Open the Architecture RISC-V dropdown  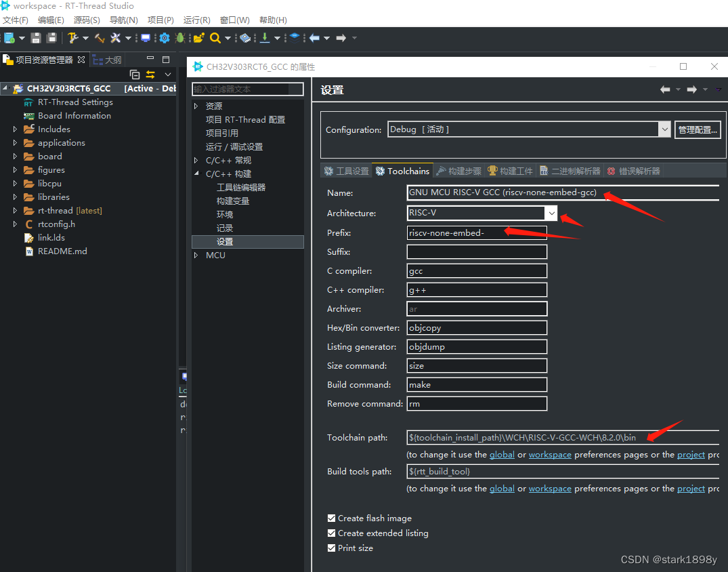[x=551, y=213]
